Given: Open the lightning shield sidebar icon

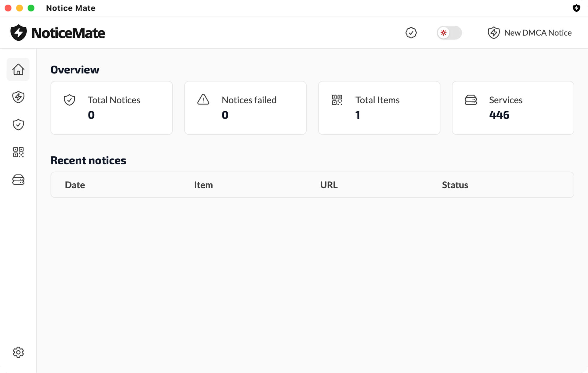Looking at the screenshot, I should [x=18, y=97].
